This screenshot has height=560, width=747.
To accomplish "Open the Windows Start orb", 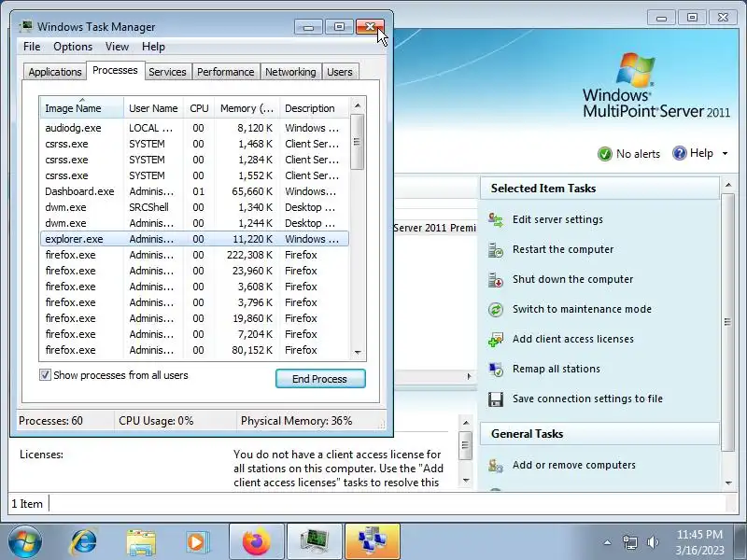I will (25, 541).
